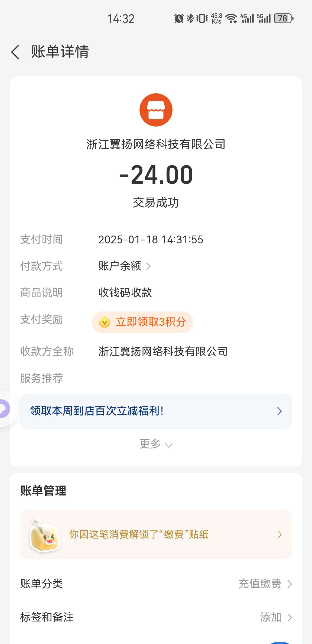Expand the 更多 section
Image resolution: width=312 pixels, height=644 pixels.
(x=156, y=444)
